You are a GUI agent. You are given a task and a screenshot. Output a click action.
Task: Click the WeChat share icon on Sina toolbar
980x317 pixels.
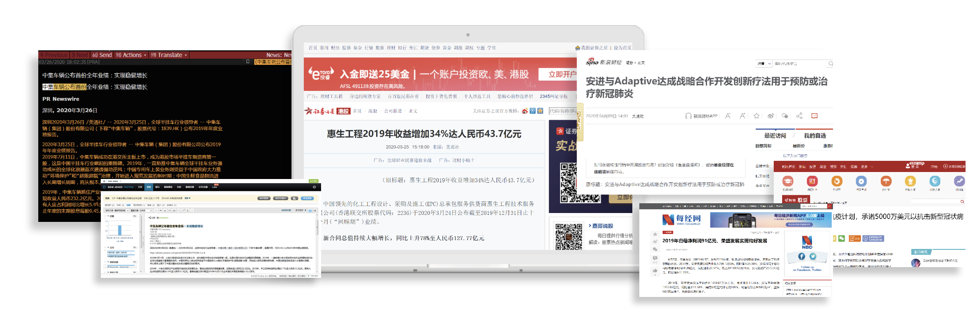coord(785,116)
